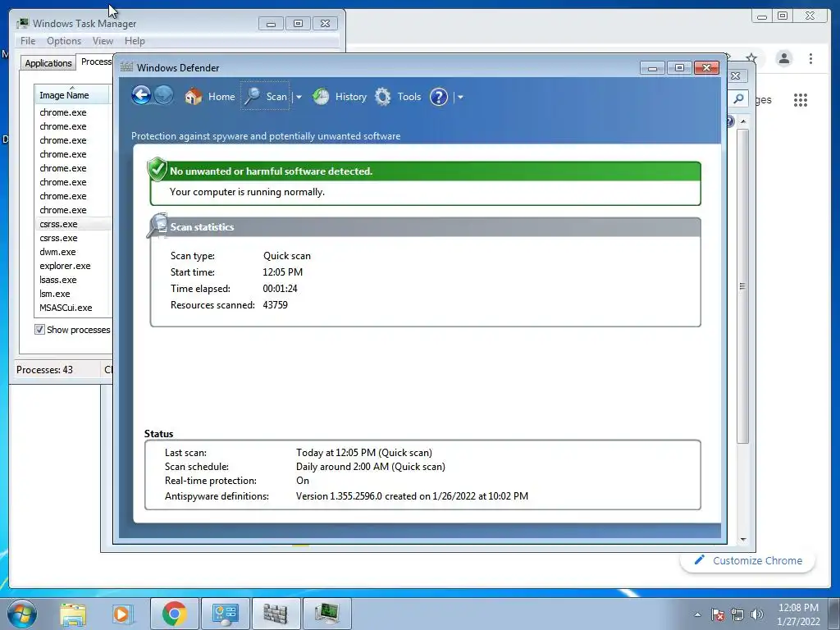Select the highlighted csrss.exe process
The image size is (840, 630).
73,224
